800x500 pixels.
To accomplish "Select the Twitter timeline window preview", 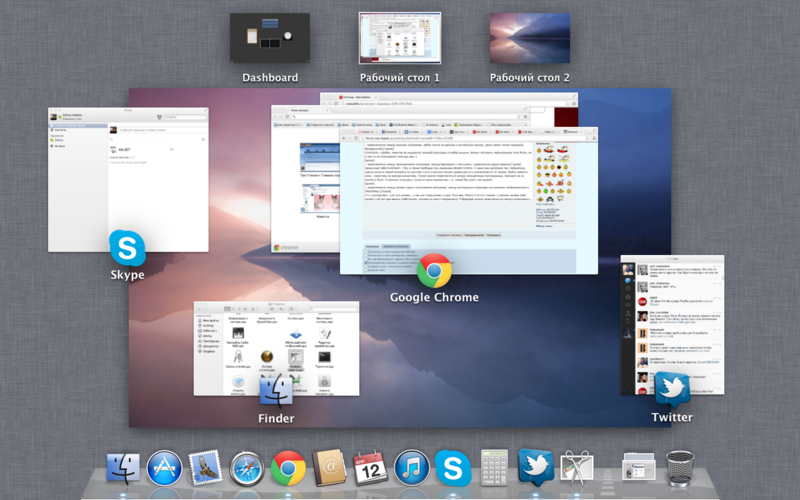I will 672,324.
